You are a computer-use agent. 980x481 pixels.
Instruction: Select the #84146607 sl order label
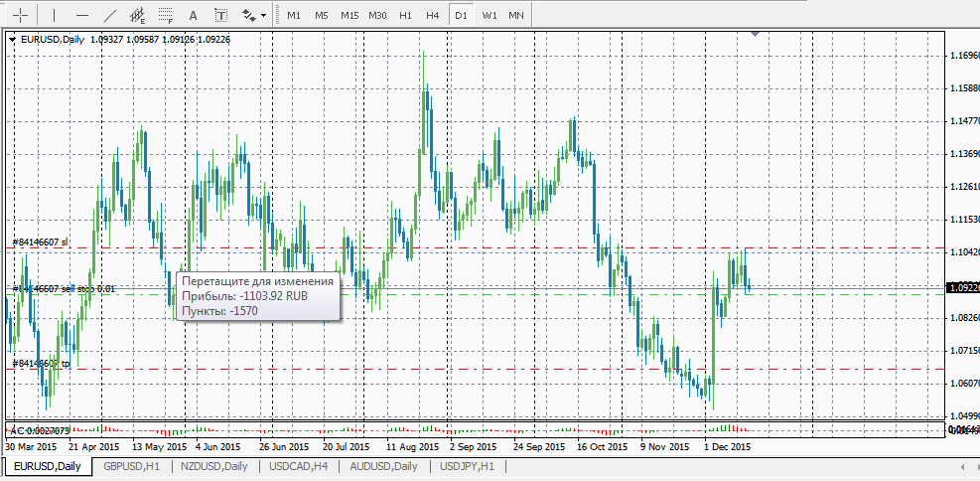click(40, 241)
